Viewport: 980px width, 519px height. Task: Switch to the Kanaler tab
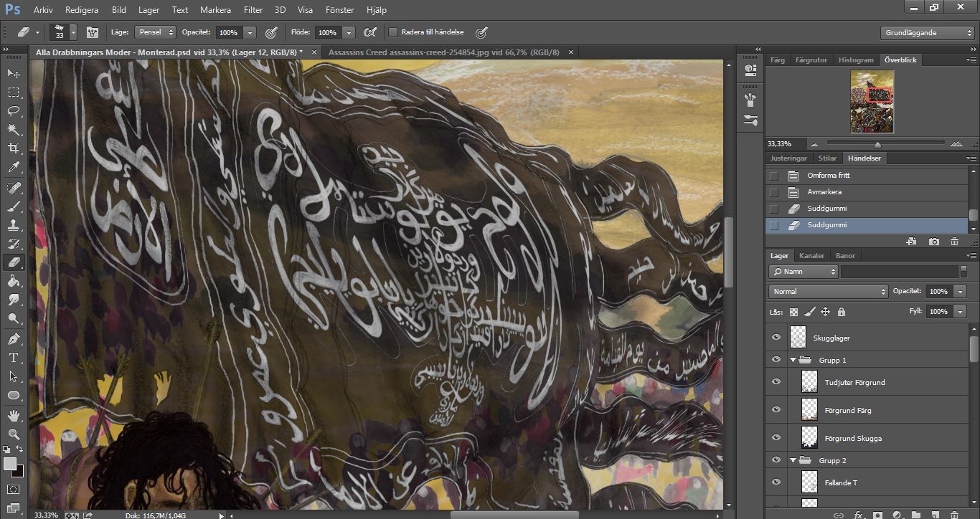pyautogui.click(x=811, y=255)
